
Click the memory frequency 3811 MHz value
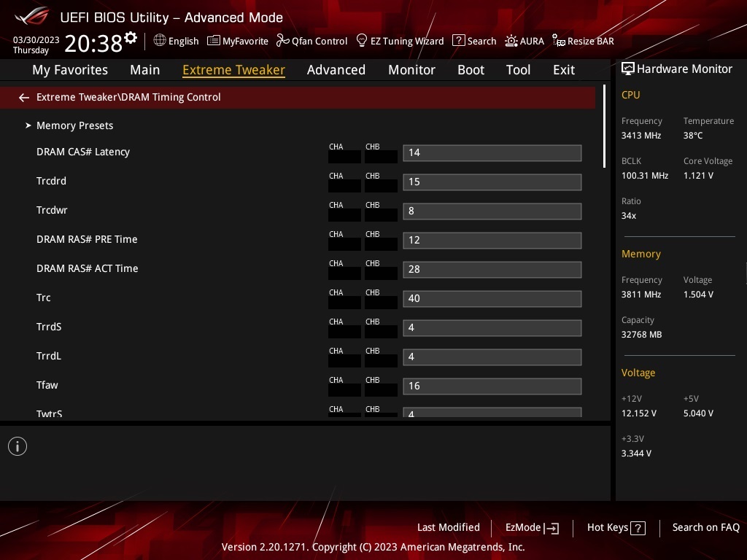pos(641,295)
